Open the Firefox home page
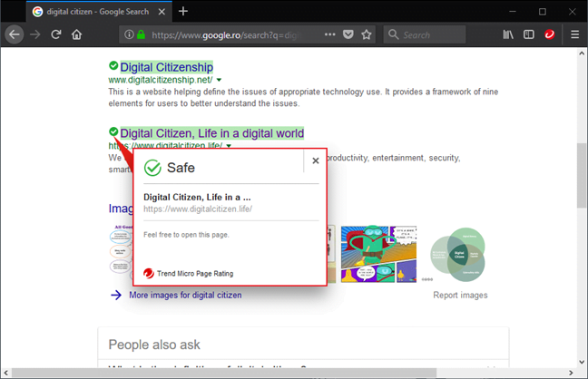Screen dimensions: 588x379 tap(77, 34)
